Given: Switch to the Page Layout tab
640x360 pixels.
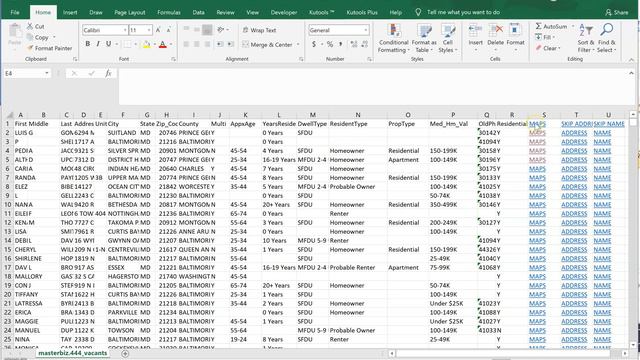Looking at the screenshot, I should 130,12.
